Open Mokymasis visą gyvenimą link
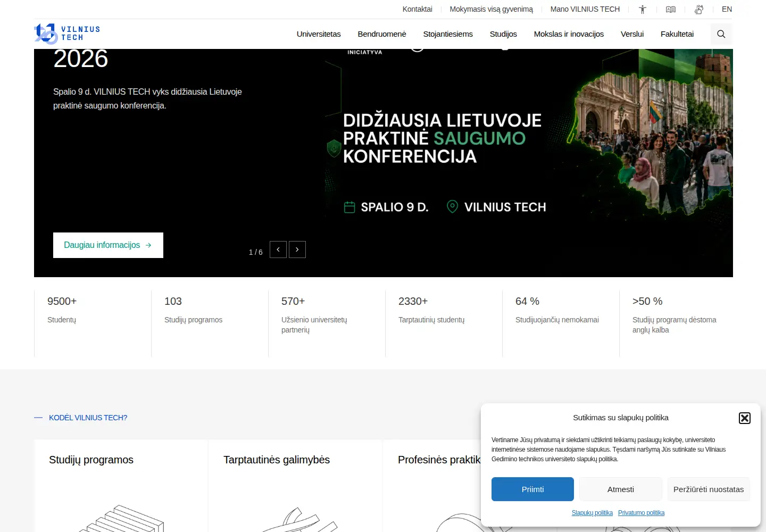The image size is (766, 532). point(492,9)
